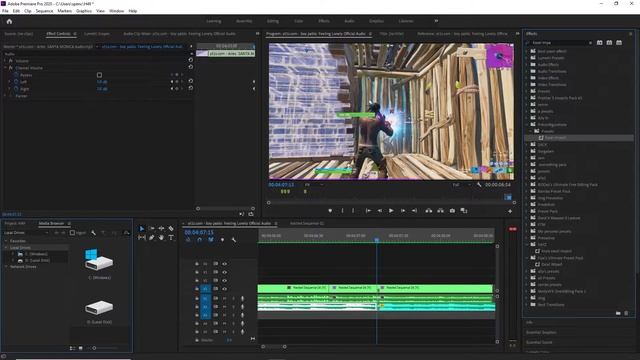Step forward one frame

pyautogui.click(x=403, y=211)
